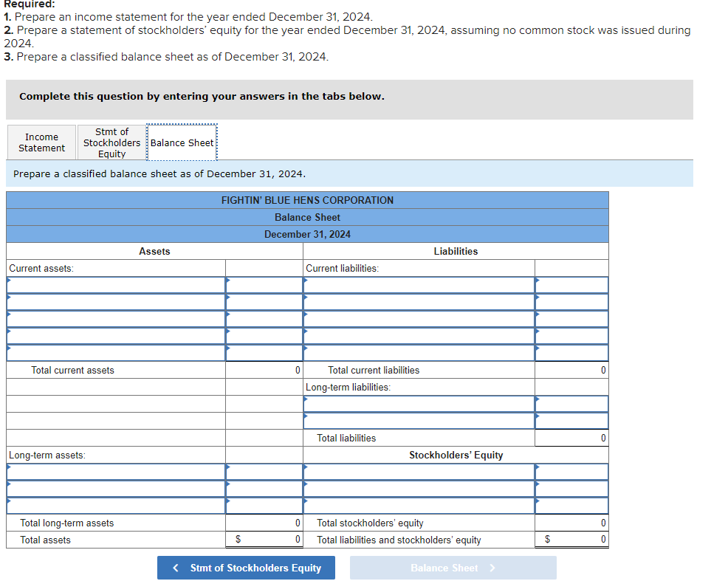
Task: Click the Total stockholders' equity amount cell
Action: (x=571, y=523)
